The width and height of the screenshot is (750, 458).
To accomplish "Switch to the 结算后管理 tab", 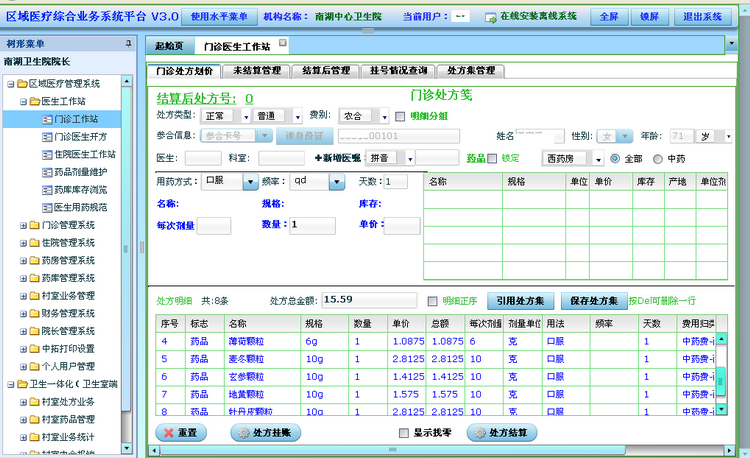I will pyautogui.click(x=326, y=71).
